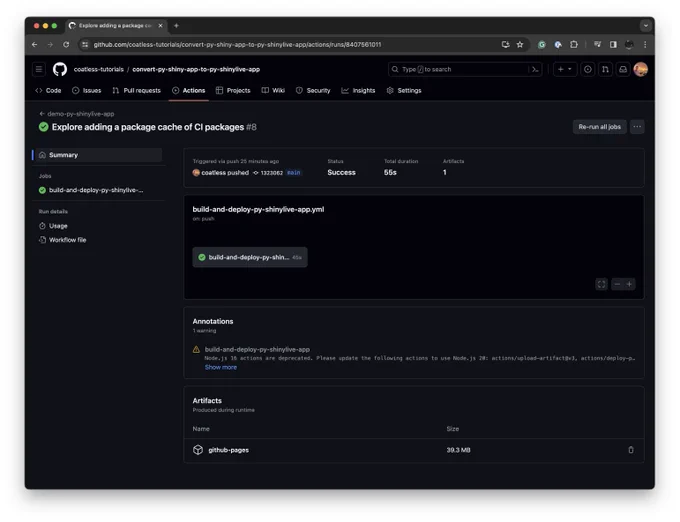Viewport: 680px width, 522px height.
Task: Open command palette icon in search bar
Action: point(535,69)
